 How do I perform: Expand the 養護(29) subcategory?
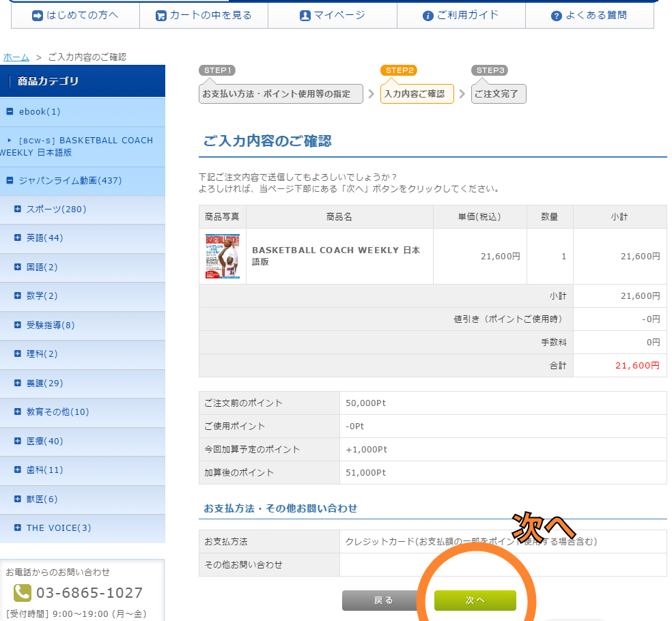pos(18,382)
